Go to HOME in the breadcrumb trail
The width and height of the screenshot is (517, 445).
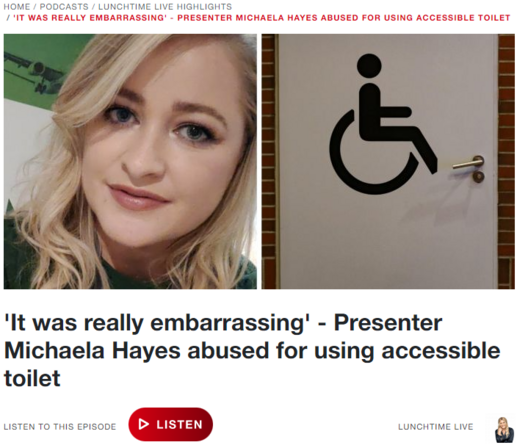(17, 7)
